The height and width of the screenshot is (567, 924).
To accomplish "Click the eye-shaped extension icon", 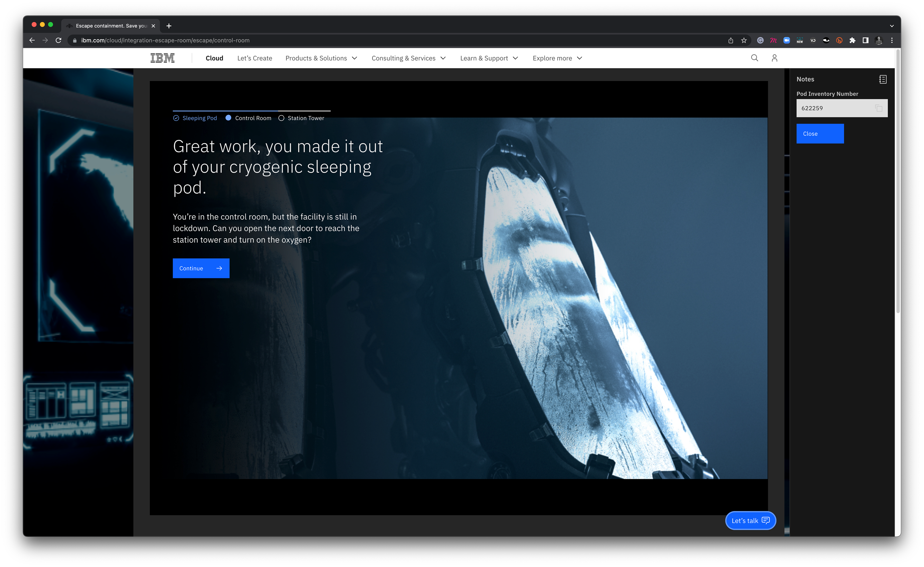I will pos(826,40).
